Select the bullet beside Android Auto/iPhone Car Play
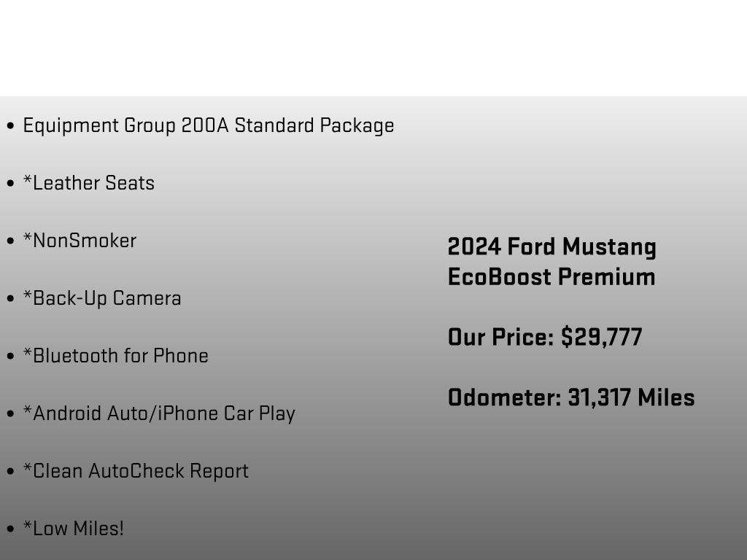 click(x=10, y=414)
